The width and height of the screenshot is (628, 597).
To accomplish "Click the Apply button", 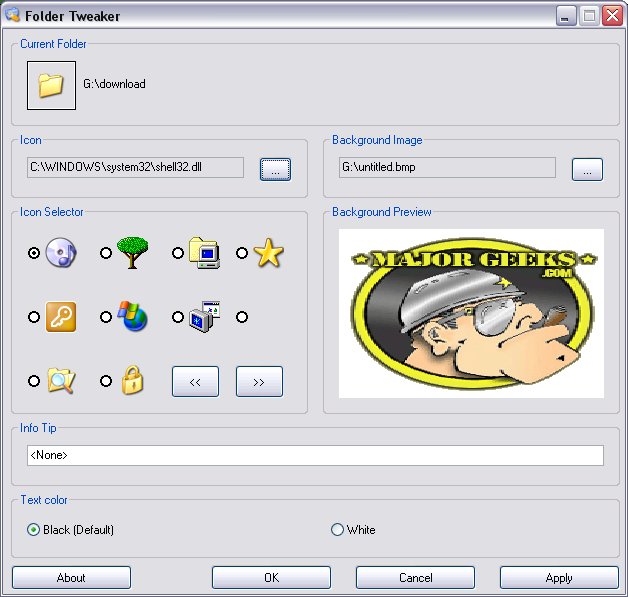I will pyautogui.click(x=559, y=577).
